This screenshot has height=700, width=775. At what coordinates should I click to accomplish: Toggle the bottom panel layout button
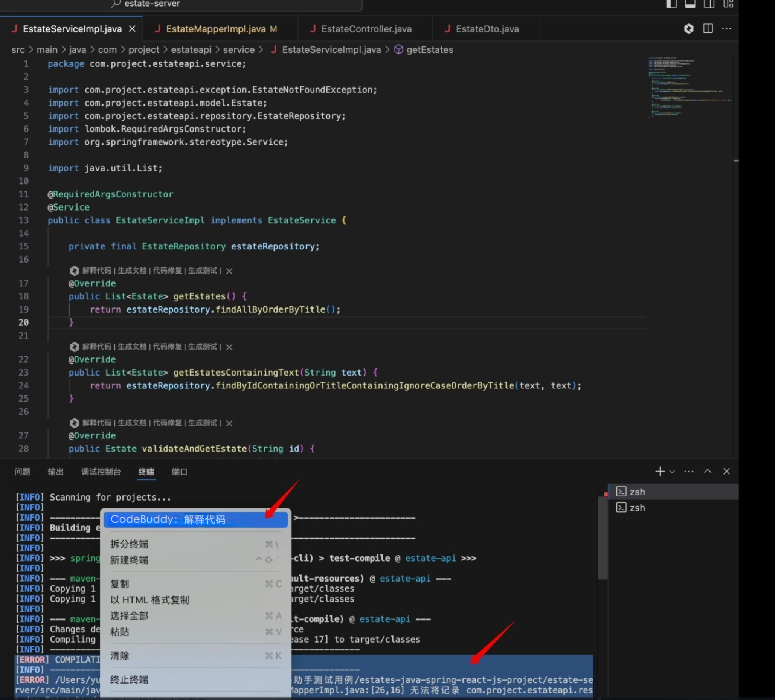[690, 4]
